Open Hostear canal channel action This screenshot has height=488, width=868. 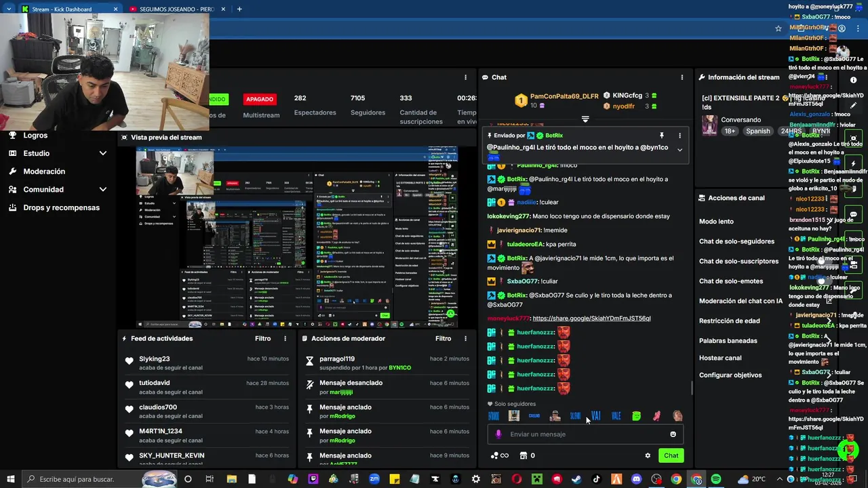pyautogui.click(x=720, y=358)
